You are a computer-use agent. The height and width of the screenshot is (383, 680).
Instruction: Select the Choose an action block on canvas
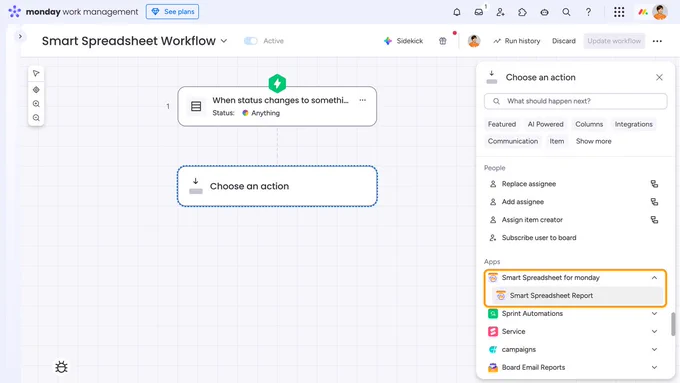click(x=277, y=186)
